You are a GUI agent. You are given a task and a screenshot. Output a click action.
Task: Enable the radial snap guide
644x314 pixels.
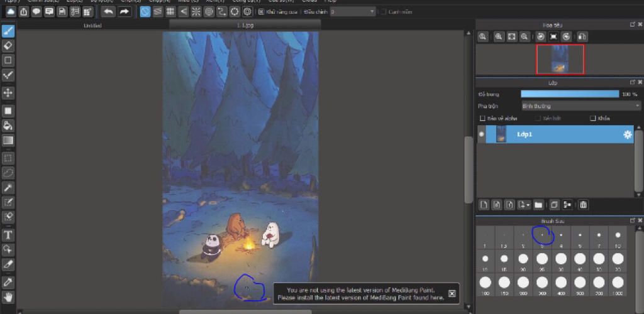(x=196, y=12)
